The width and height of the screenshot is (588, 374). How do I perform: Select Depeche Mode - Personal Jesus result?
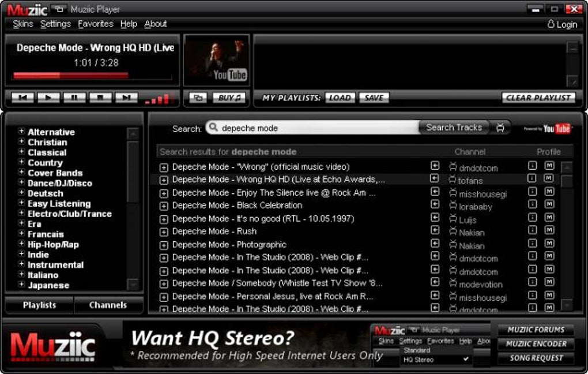tap(273, 296)
